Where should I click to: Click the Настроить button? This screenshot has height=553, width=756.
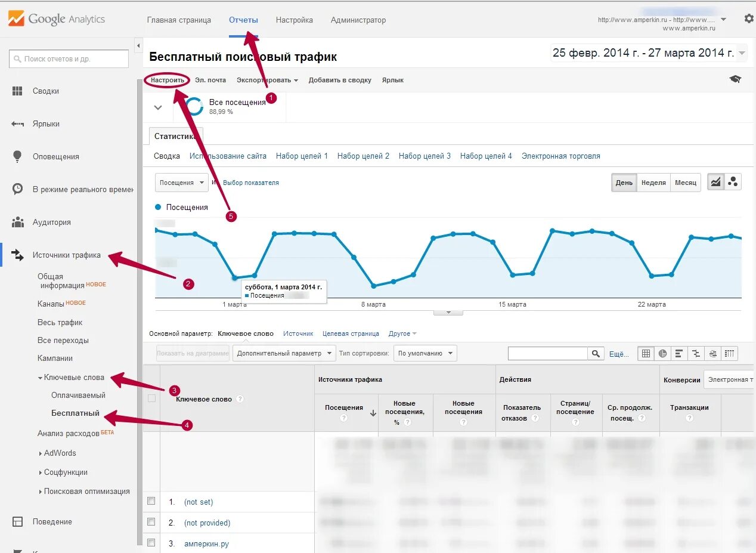click(168, 80)
